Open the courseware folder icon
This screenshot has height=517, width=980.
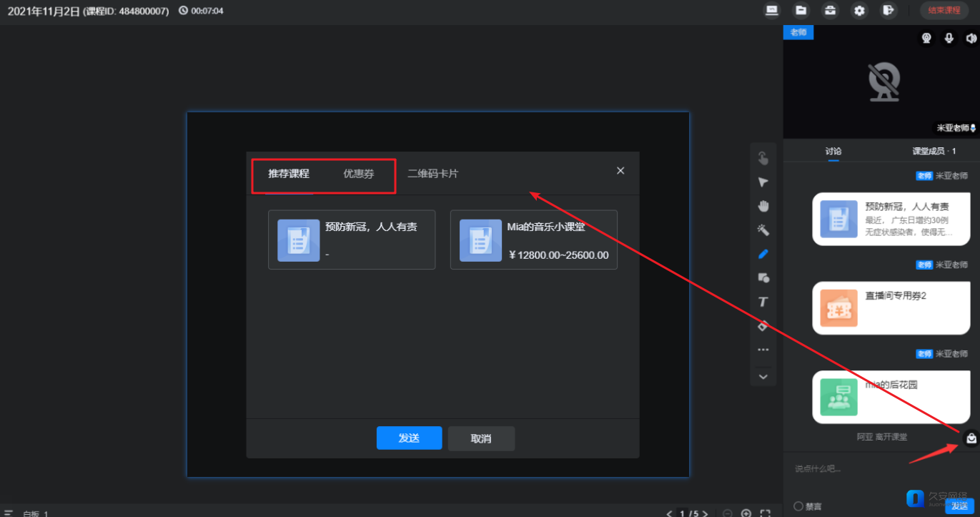801,11
